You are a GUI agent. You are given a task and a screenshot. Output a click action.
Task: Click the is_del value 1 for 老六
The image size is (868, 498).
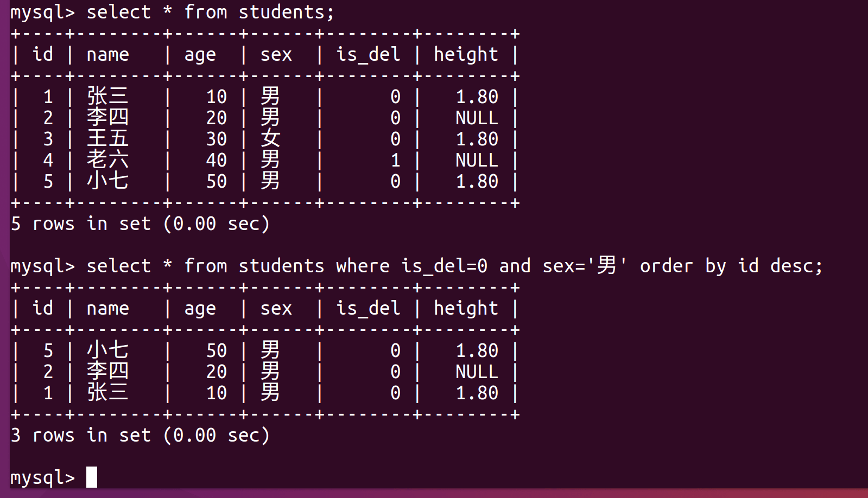396,160
